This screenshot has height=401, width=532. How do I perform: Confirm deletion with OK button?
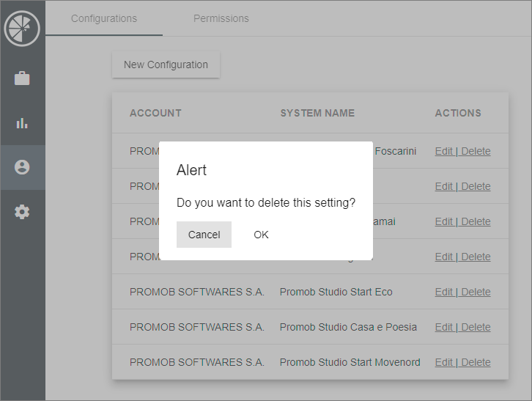pyautogui.click(x=261, y=235)
